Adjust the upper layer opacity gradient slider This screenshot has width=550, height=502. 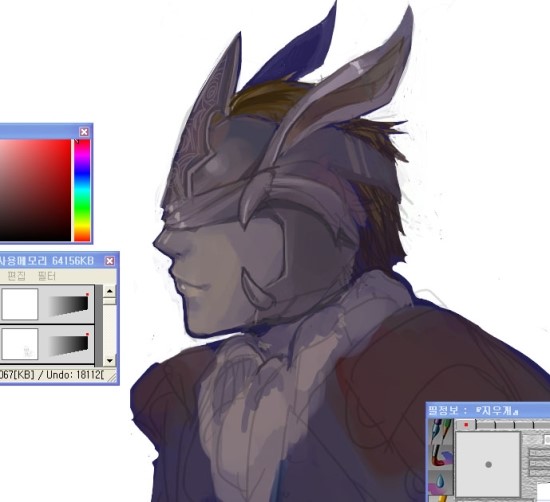coord(69,305)
